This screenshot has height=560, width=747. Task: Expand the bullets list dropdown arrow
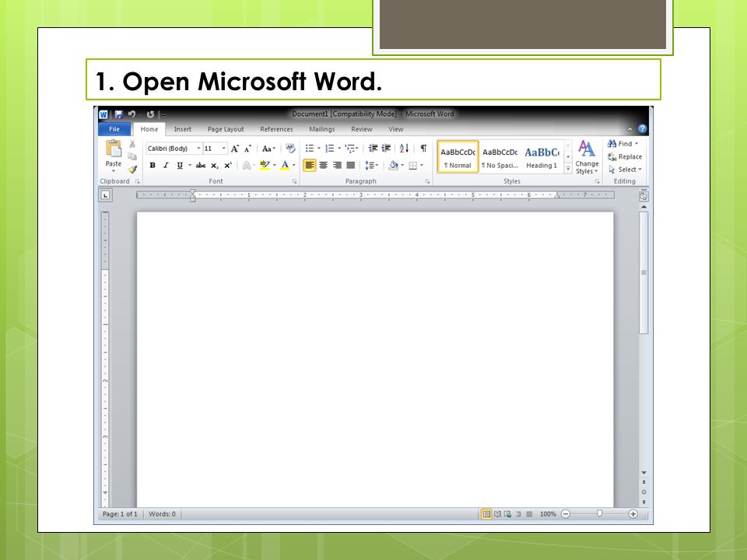pos(319,149)
